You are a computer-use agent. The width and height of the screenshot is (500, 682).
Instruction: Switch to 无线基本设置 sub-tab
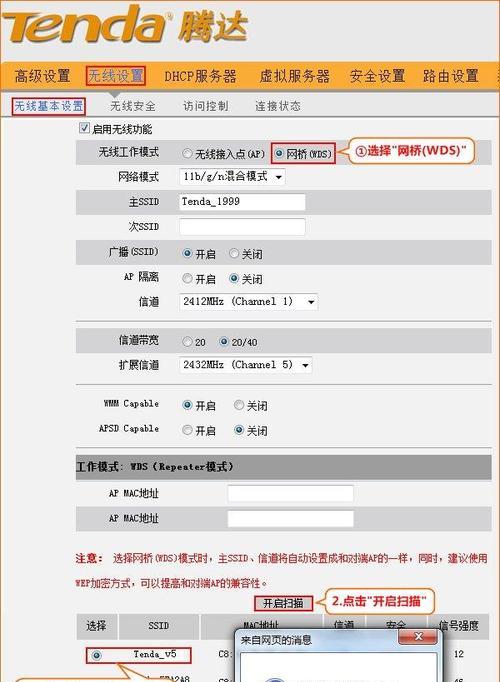[x=49, y=106]
